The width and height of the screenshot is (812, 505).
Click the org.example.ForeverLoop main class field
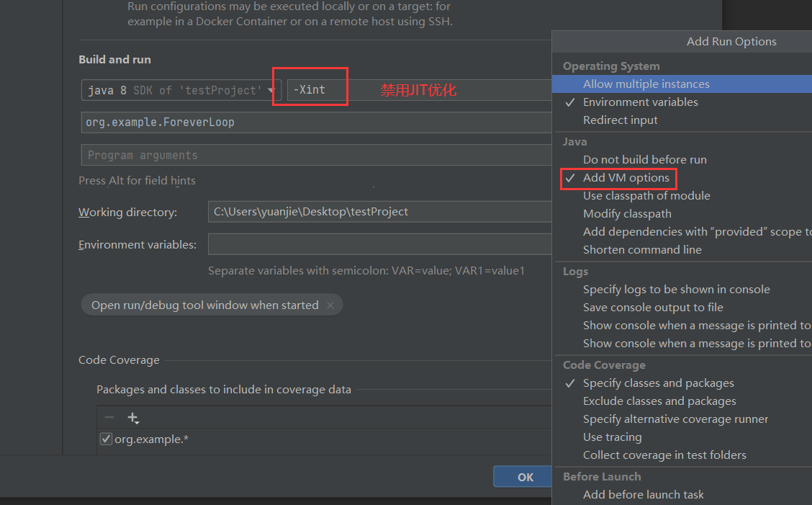[316, 122]
